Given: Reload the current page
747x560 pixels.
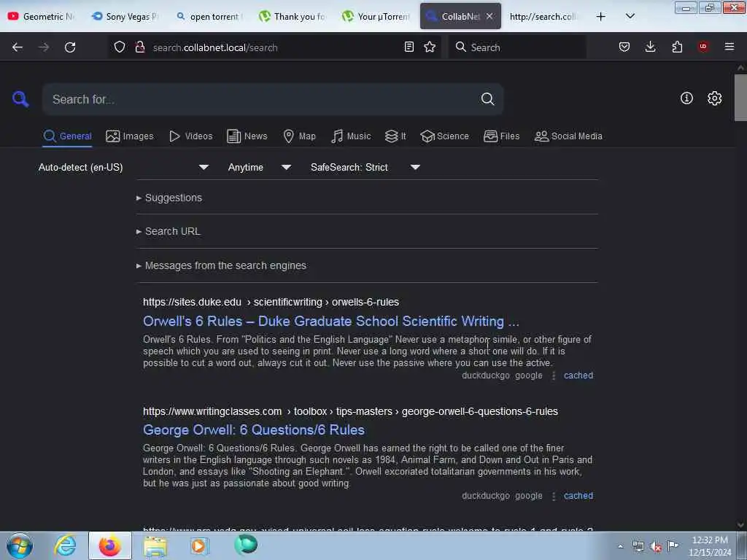Looking at the screenshot, I should 70,47.
